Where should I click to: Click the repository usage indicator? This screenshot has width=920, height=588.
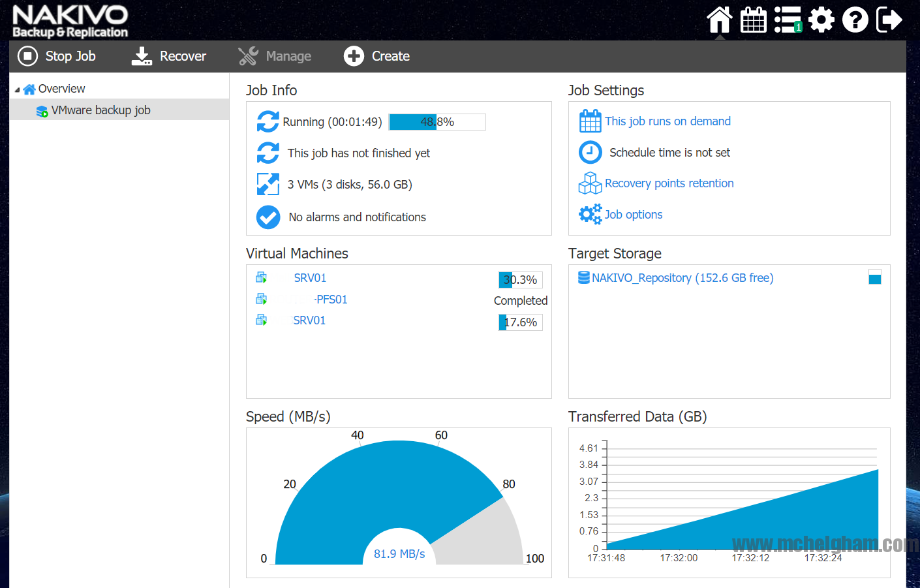click(x=875, y=277)
